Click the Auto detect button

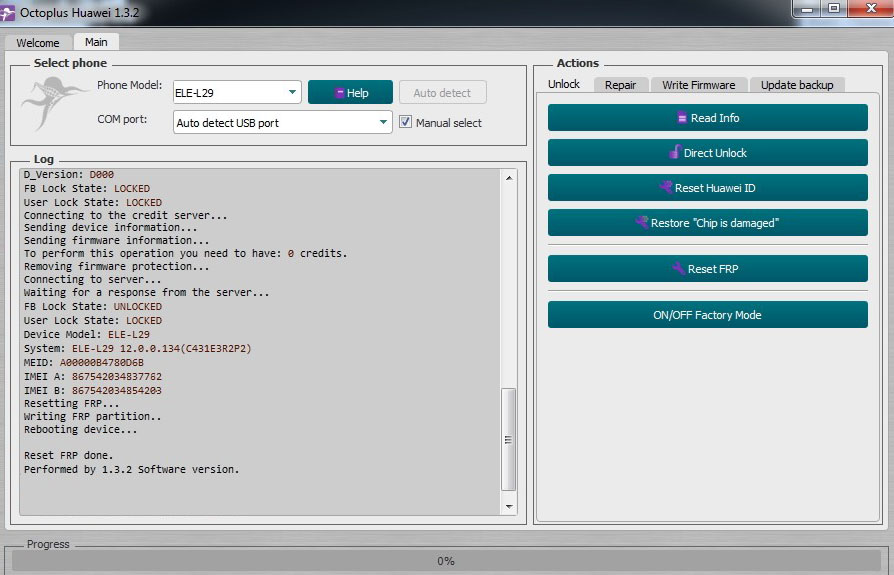coord(442,92)
